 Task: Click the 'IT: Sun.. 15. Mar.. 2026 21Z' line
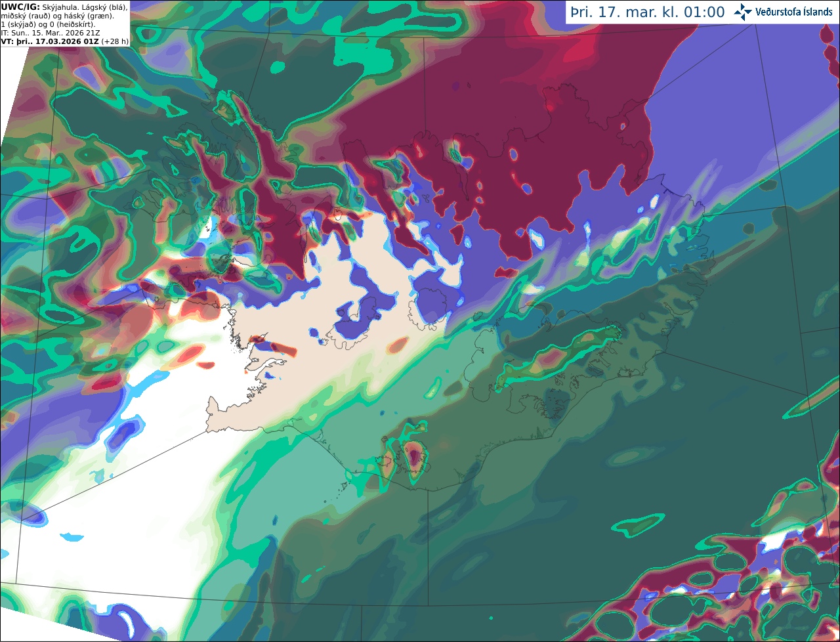(51, 32)
